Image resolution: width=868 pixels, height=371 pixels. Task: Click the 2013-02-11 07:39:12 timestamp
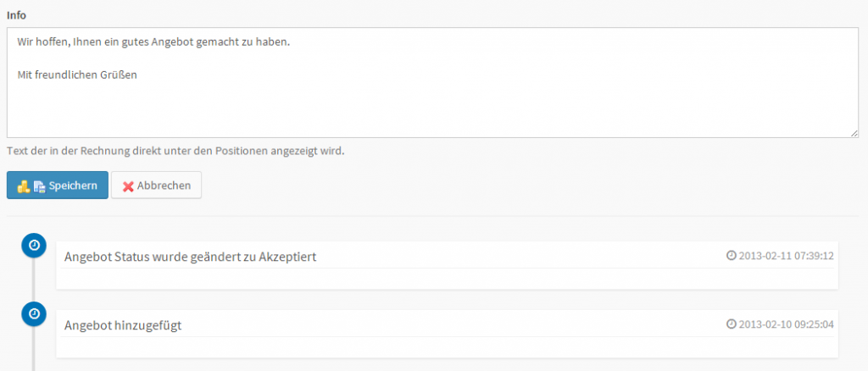[x=787, y=255]
